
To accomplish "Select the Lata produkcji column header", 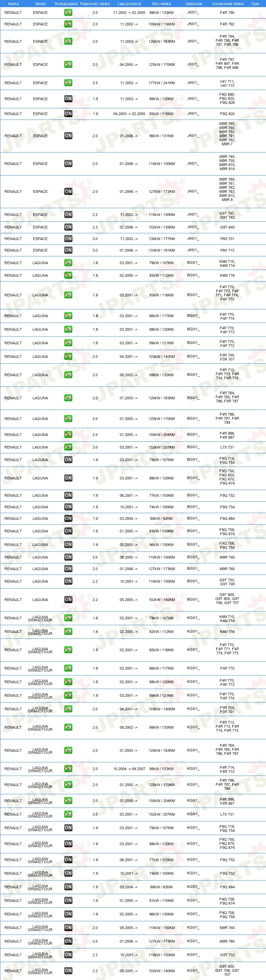I will 129,3.
